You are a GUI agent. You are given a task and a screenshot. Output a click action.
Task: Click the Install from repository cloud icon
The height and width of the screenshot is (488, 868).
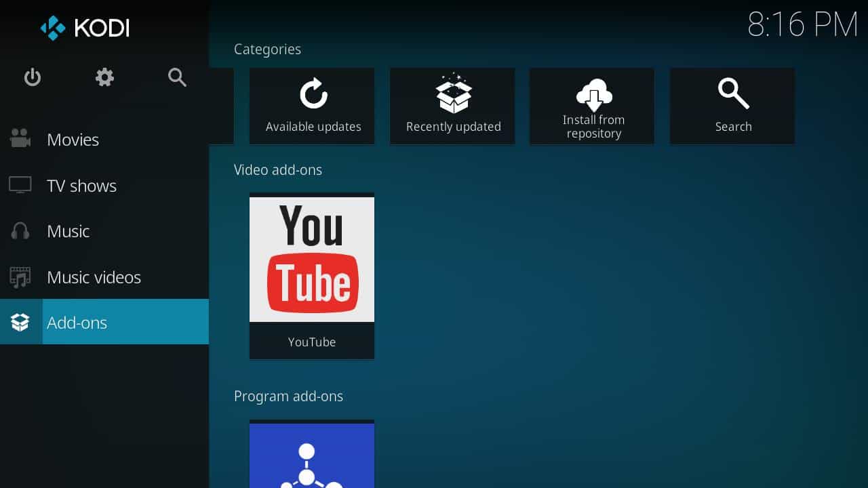tap(594, 95)
